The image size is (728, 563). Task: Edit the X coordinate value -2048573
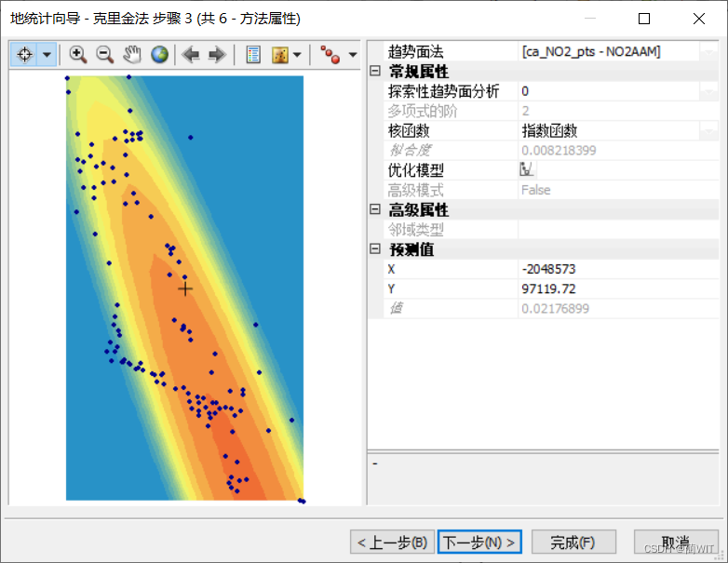point(618,269)
